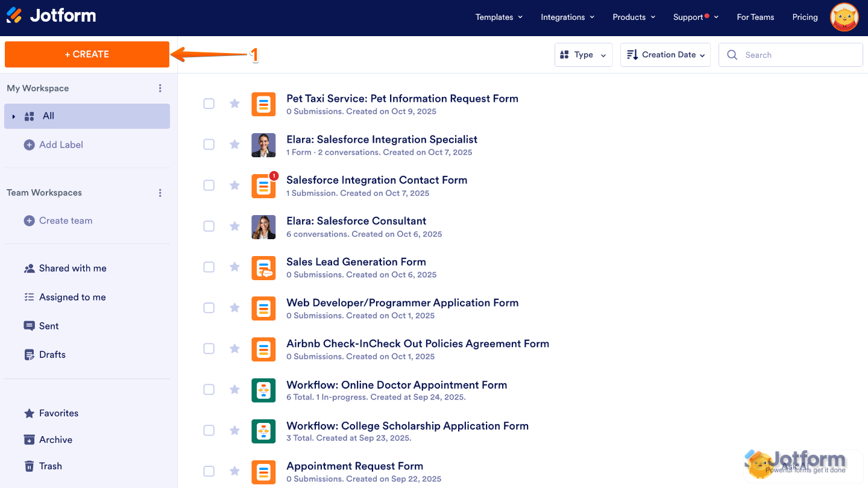This screenshot has height=488, width=868.
Task: Check Sales Lead Generation Form row
Action: [x=209, y=267]
